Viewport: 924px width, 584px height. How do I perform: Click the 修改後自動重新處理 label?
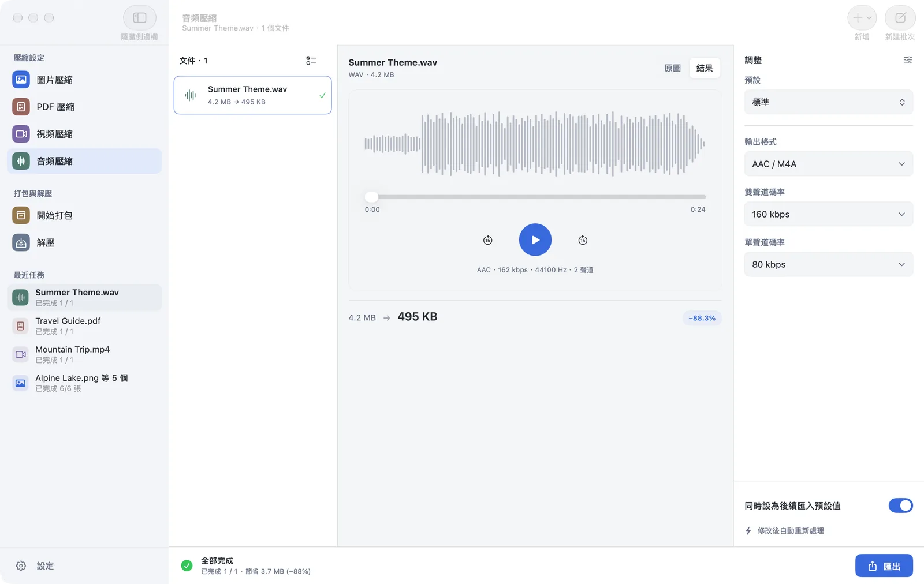pyautogui.click(x=791, y=531)
